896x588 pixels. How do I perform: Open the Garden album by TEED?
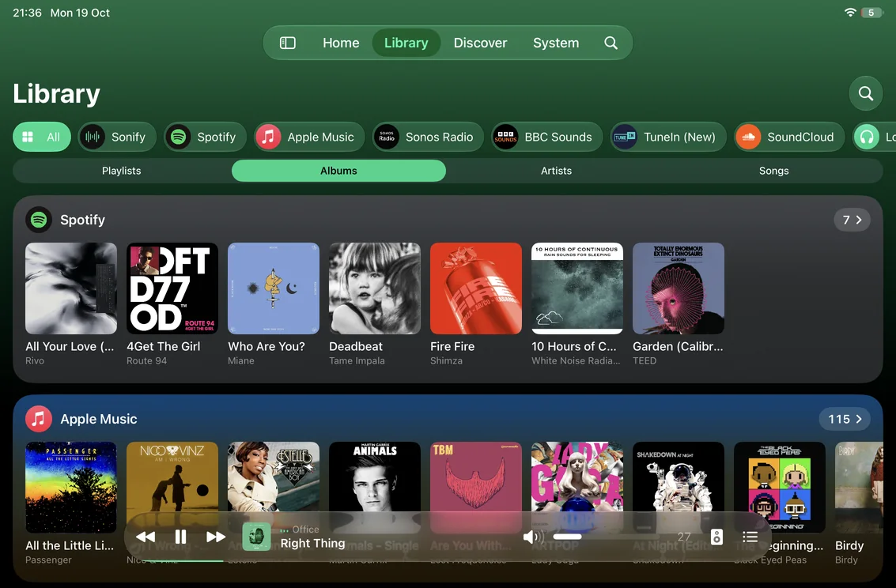coord(679,288)
